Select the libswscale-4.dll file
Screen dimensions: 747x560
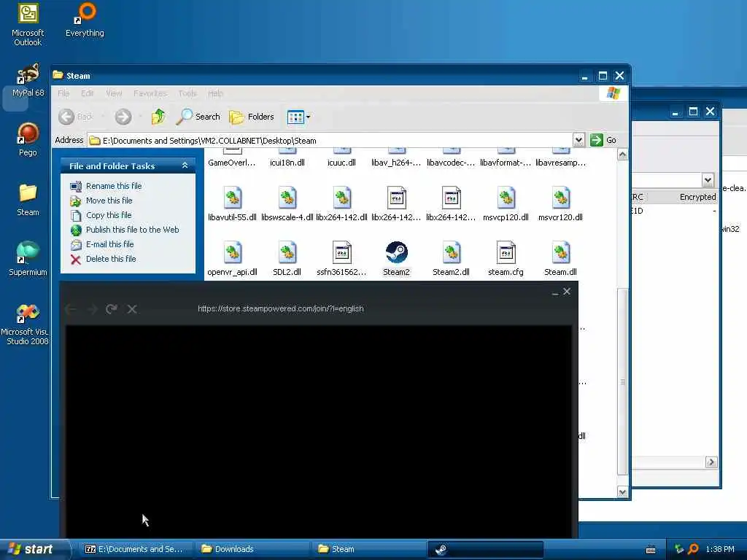287,204
